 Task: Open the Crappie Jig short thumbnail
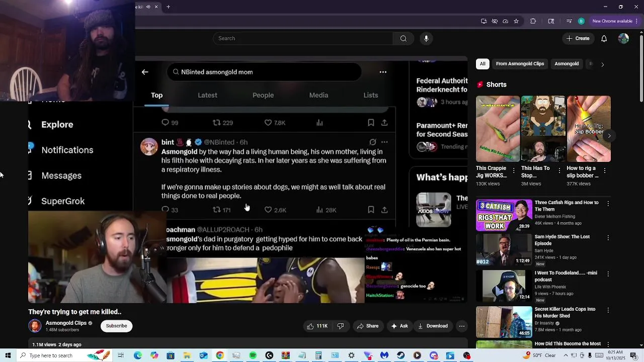[x=498, y=129]
